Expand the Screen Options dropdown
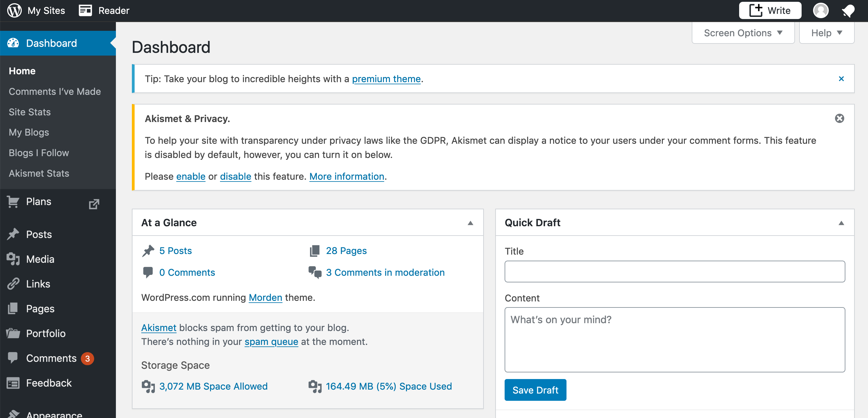Image resolution: width=868 pixels, height=418 pixels. (x=743, y=33)
